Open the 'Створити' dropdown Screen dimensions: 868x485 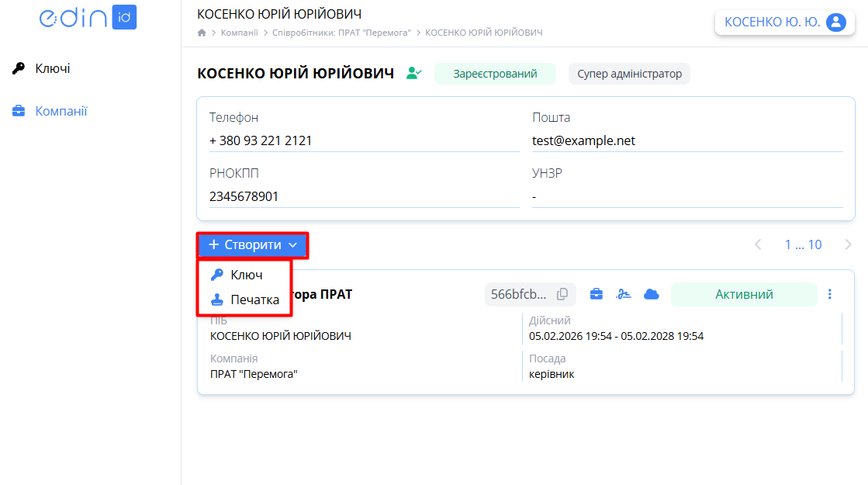[x=251, y=245]
